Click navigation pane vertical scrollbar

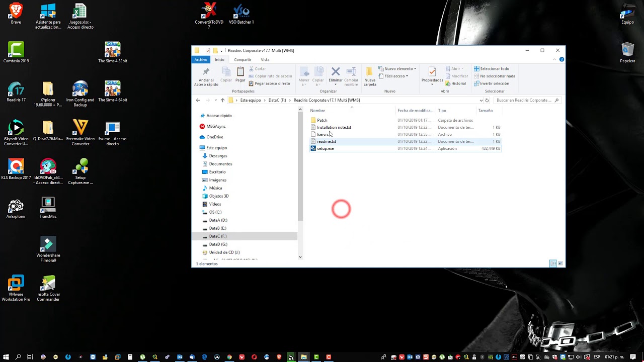300,166
